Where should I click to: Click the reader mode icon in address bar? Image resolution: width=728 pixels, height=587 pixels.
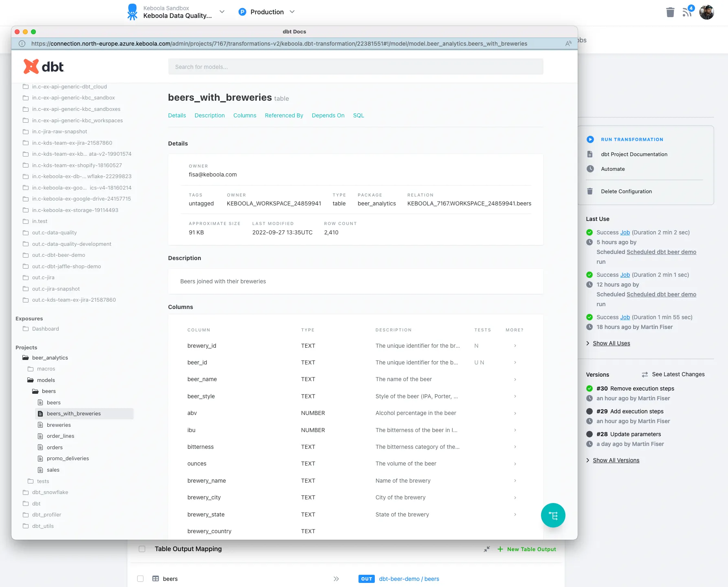tap(568, 44)
